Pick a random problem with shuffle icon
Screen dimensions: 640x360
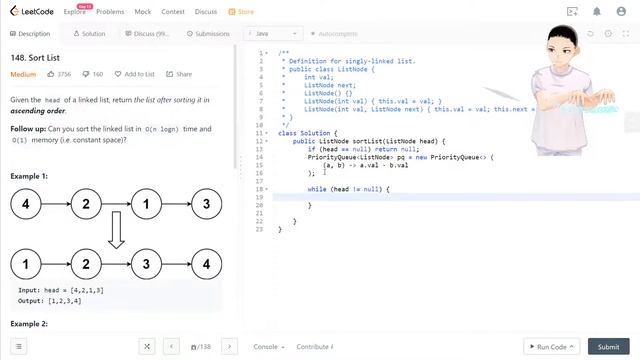147,347
